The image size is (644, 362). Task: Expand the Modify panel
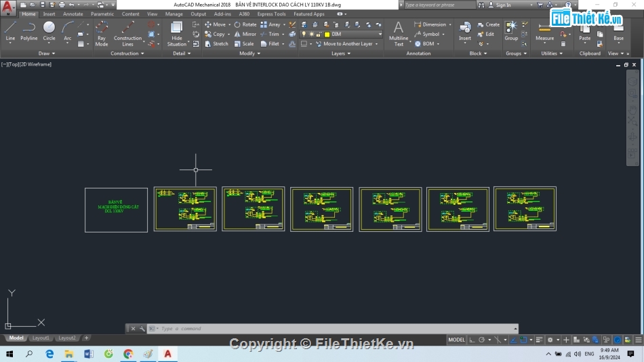click(249, 54)
